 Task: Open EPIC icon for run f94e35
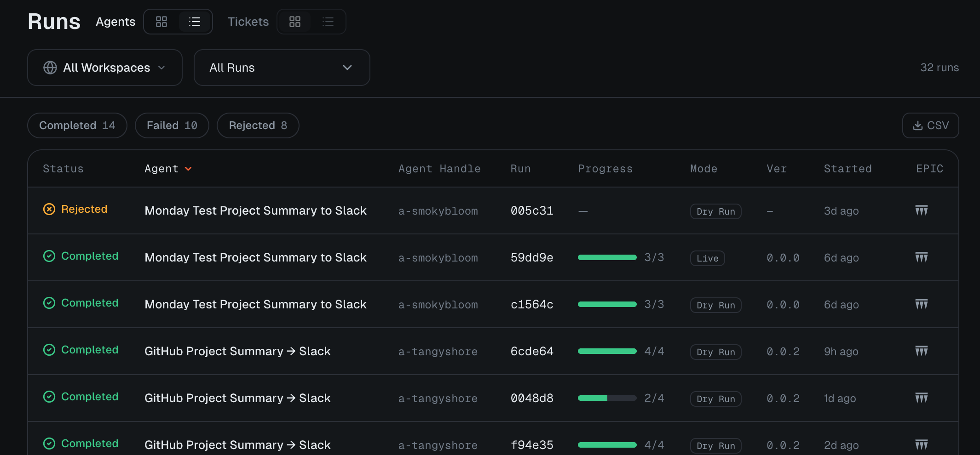pyautogui.click(x=922, y=445)
